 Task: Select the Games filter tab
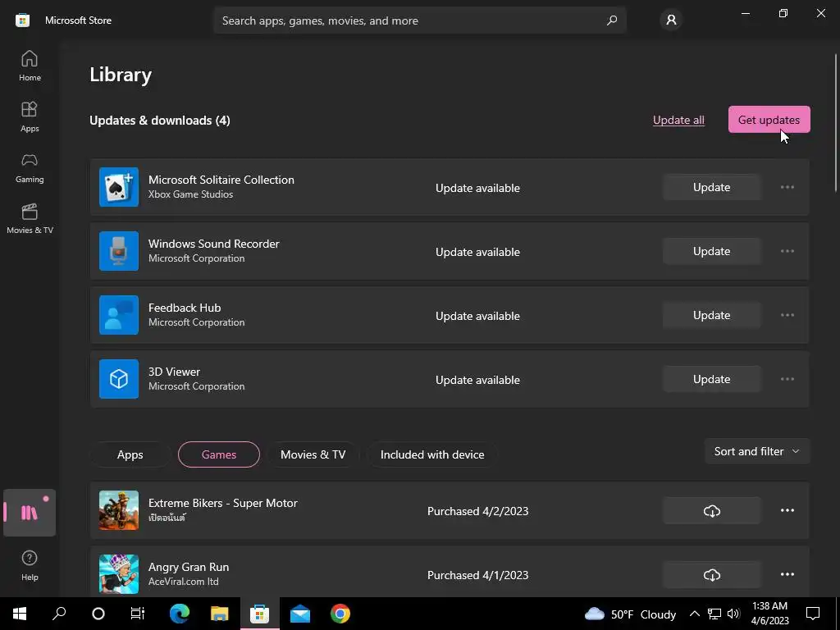tap(219, 454)
